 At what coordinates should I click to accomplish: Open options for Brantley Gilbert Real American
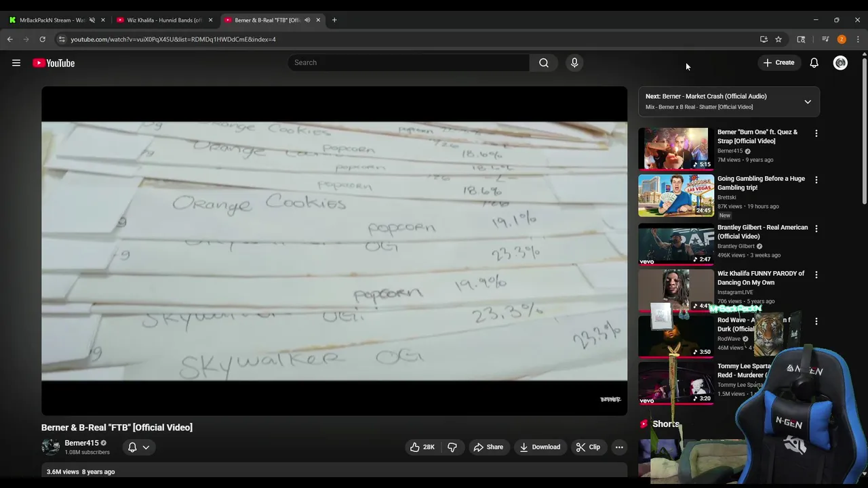click(816, 228)
